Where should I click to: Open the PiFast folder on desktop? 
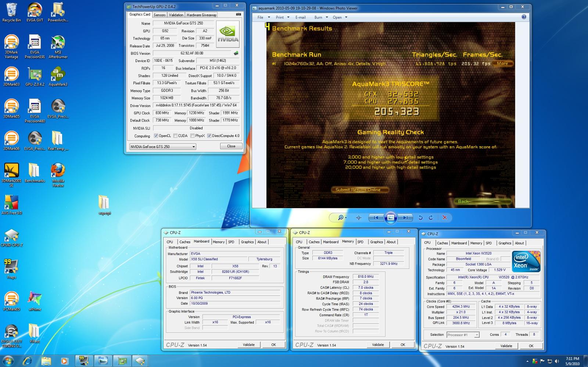pos(35,333)
